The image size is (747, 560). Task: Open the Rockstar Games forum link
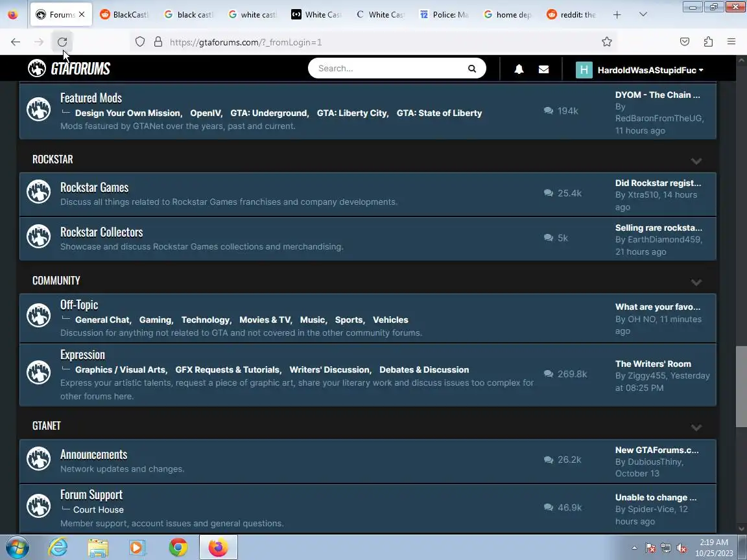[94, 187]
